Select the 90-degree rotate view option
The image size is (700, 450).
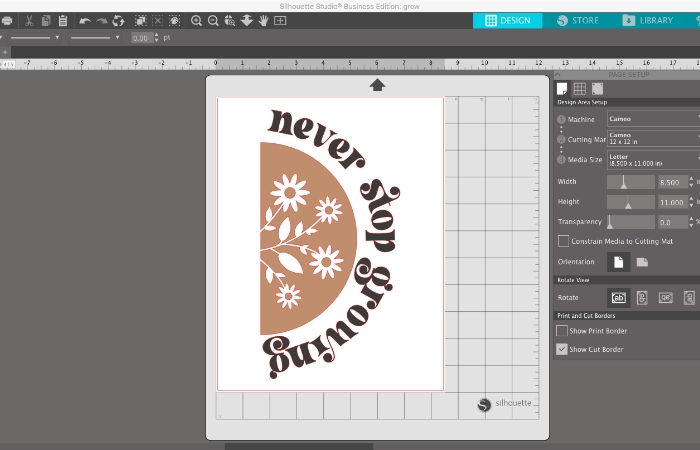pyautogui.click(x=642, y=298)
